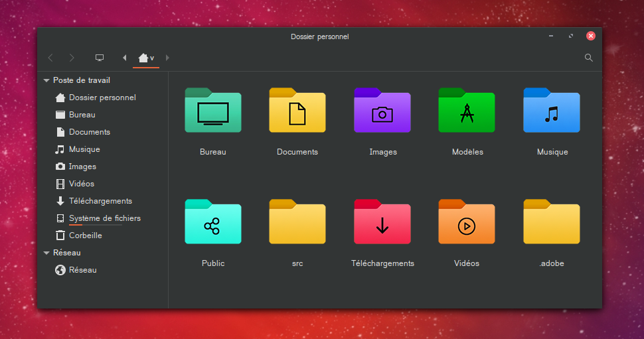
Task: Minimize the Dossier personnel window
Action: tap(551, 36)
